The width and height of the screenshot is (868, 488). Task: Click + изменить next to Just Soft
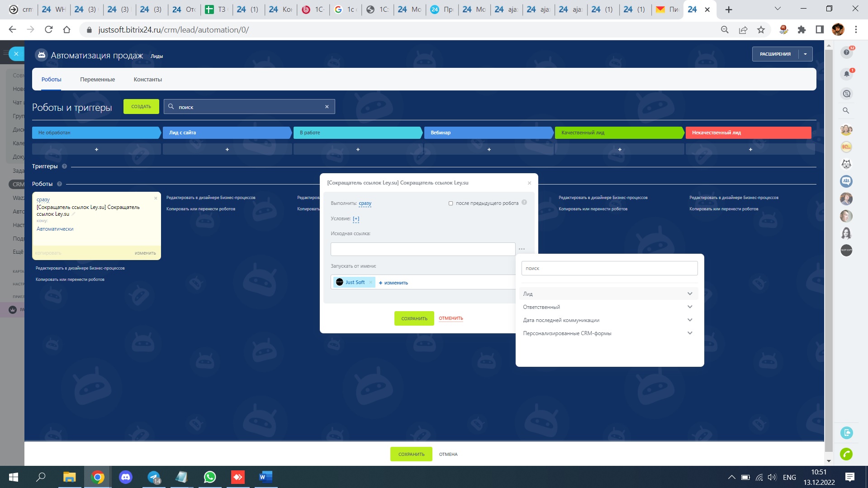(393, 283)
